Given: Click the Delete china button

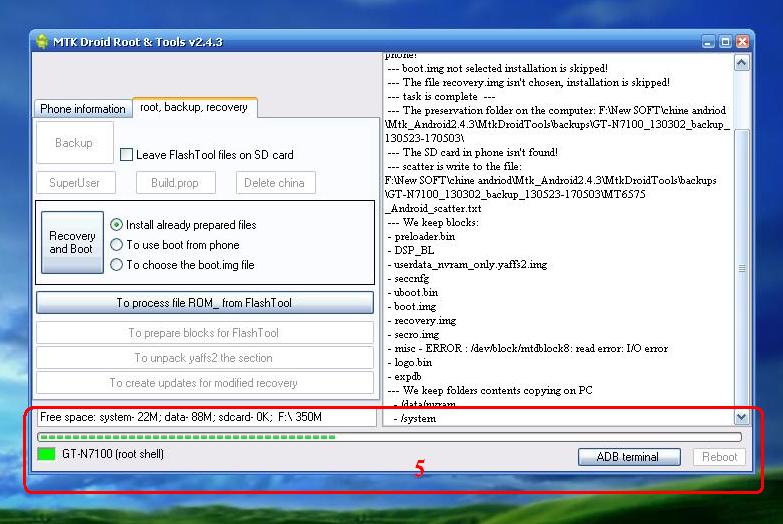Looking at the screenshot, I should click(275, 183).
